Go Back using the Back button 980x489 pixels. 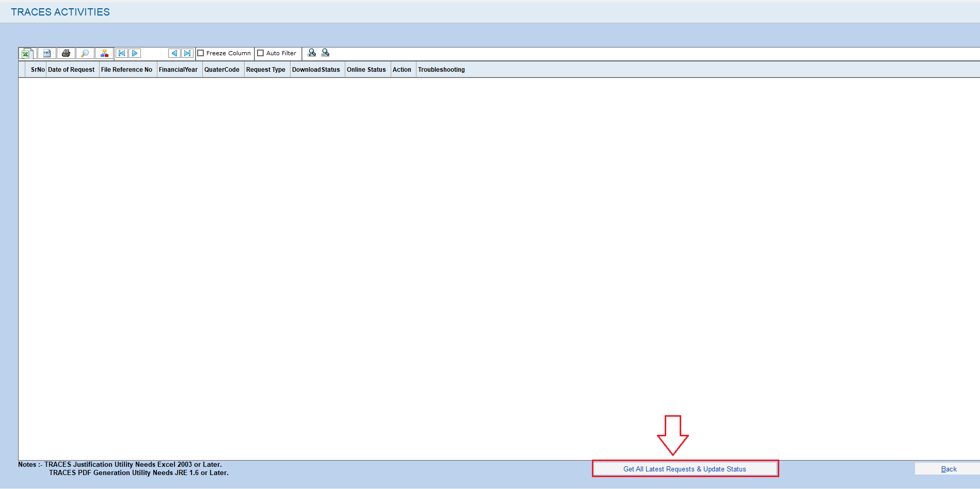(949, 469)
